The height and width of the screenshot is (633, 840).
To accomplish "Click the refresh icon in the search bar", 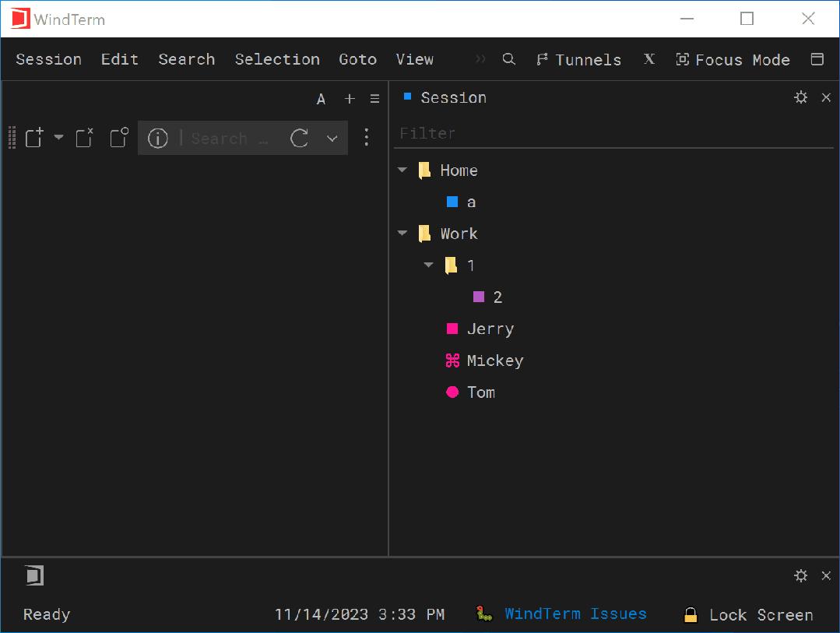I will 300,138.
